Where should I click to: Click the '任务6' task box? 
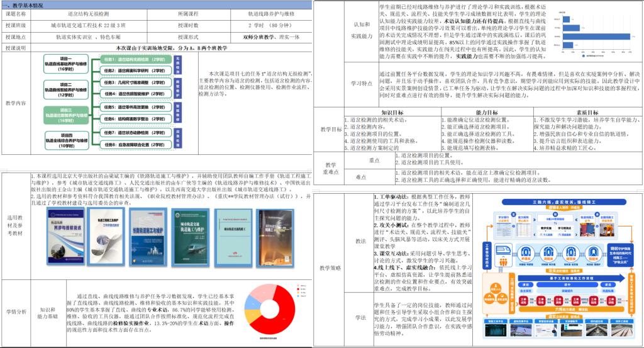(x=136, y=119)
